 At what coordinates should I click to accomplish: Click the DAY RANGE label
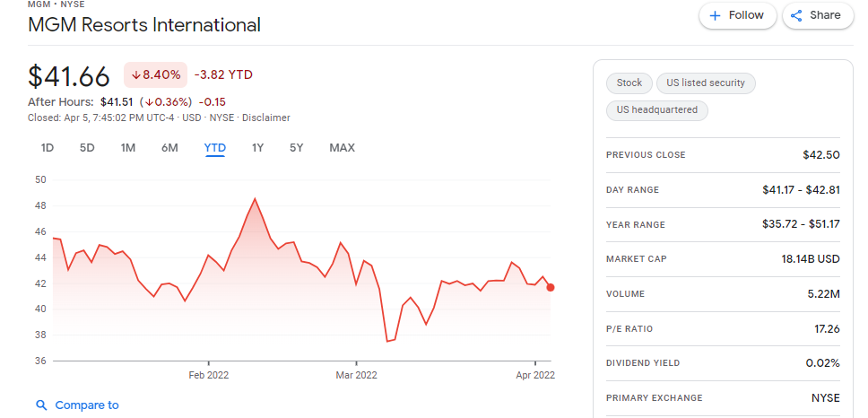click(x=633, y=190)
